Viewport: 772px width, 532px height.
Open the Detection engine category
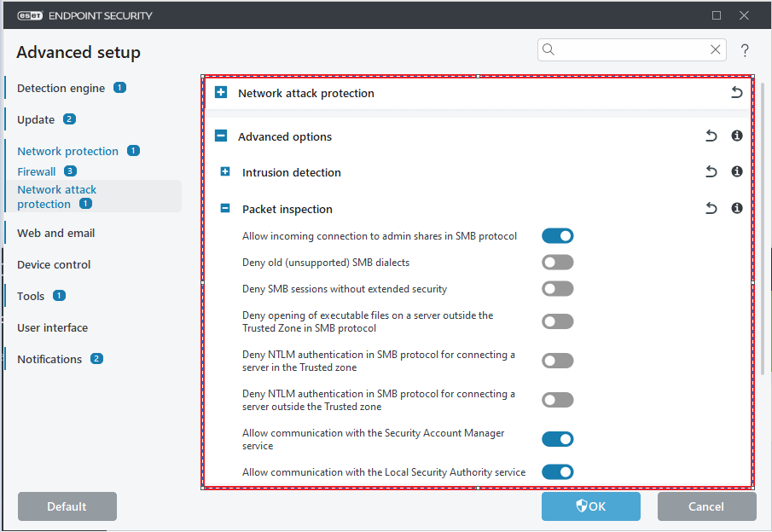point(61,88)
